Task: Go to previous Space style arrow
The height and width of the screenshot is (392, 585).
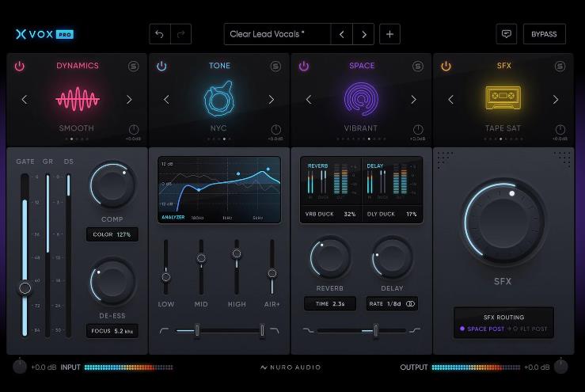Action: tap(309, 100)
